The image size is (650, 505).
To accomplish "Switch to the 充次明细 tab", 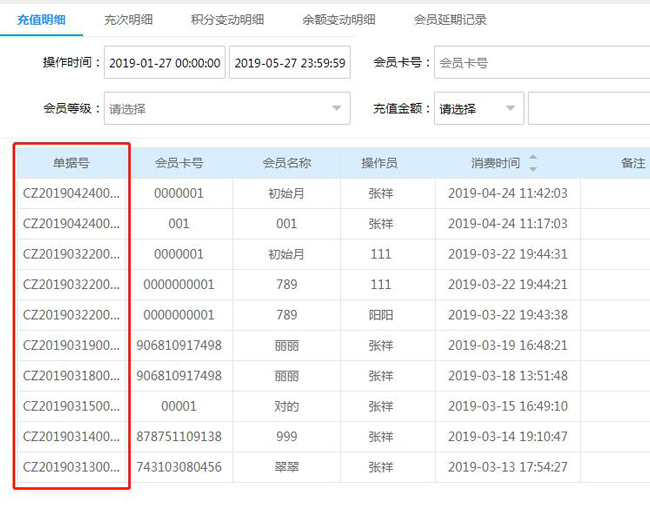I will click(128, 19).
